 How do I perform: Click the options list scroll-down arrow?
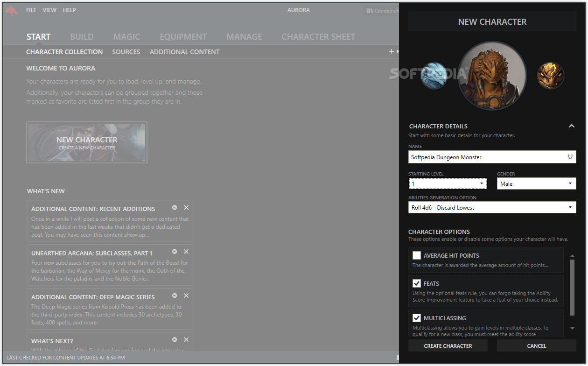[x=572, y=329]
